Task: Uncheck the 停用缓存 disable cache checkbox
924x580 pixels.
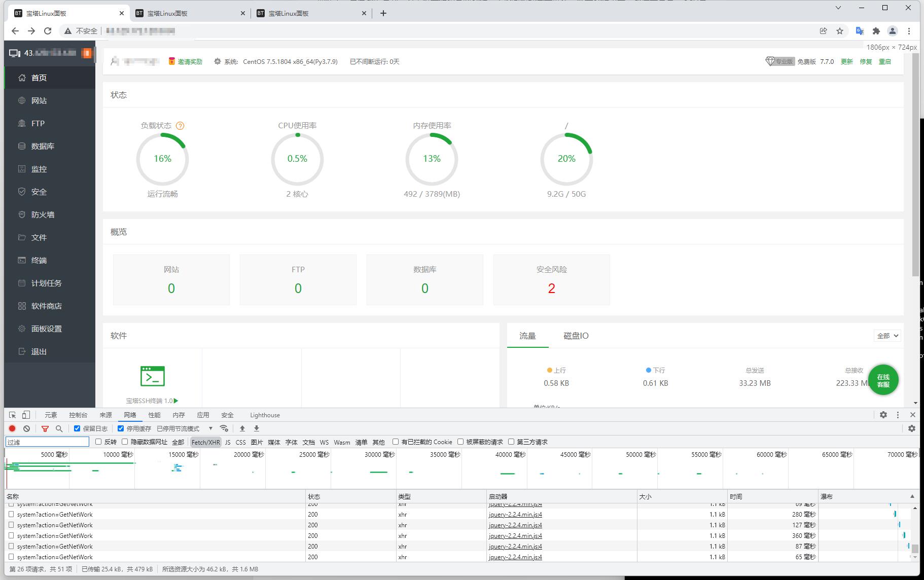Action: point(121,428)
